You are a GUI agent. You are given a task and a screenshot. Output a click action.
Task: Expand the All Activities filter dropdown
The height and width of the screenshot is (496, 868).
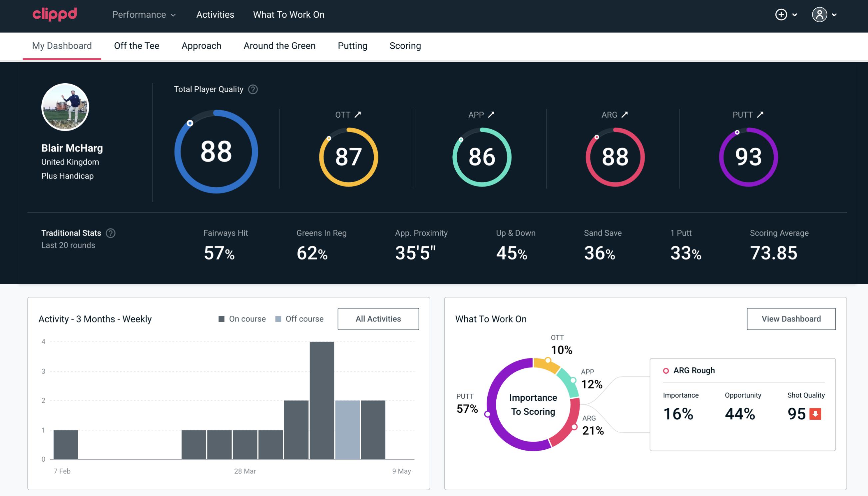[379, 319]
